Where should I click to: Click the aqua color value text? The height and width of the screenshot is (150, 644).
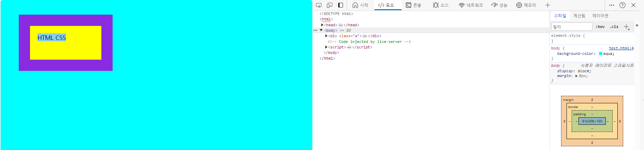[x=607, y=54]
